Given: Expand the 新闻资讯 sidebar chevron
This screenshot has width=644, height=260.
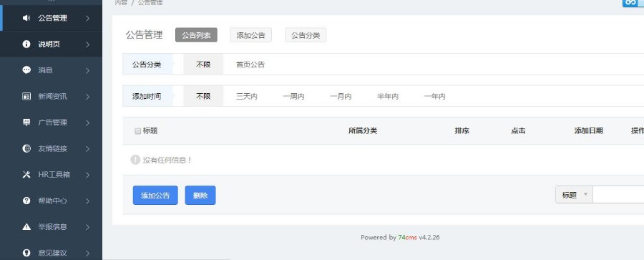Looking at the screenshot, I should (x=87, y=96).
